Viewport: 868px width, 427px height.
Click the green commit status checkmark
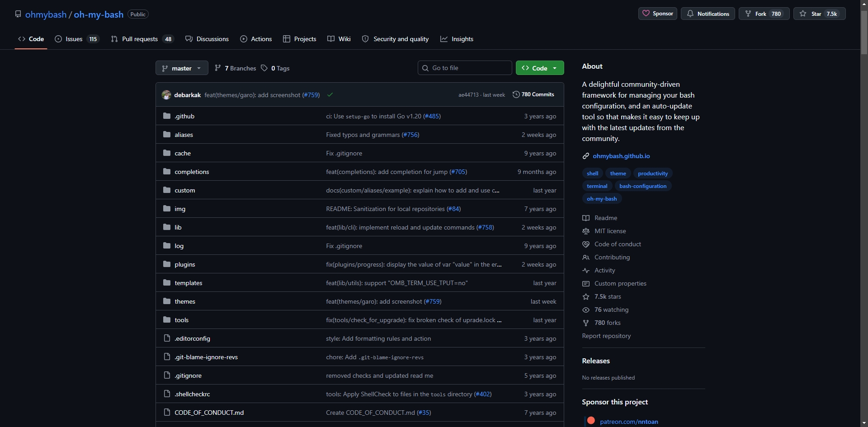[x=330, y=95]
